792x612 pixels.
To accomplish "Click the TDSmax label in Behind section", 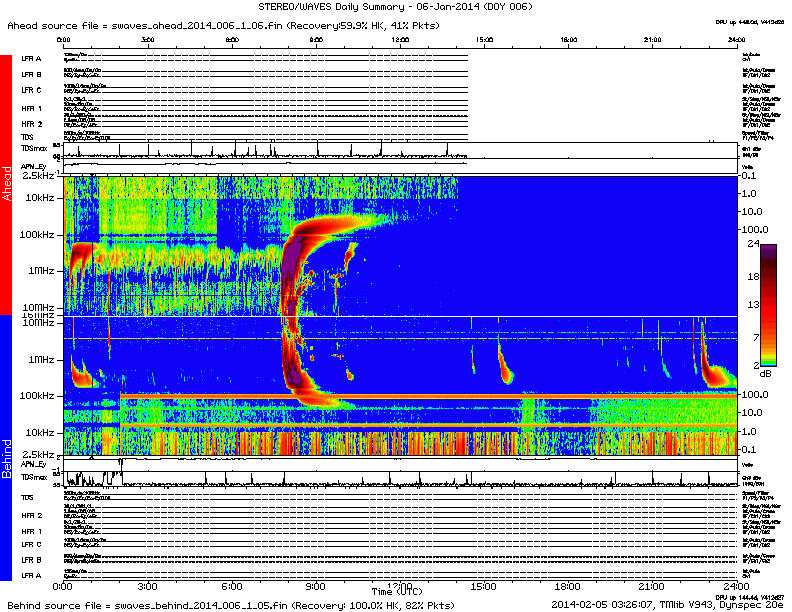I will point(34,477).
